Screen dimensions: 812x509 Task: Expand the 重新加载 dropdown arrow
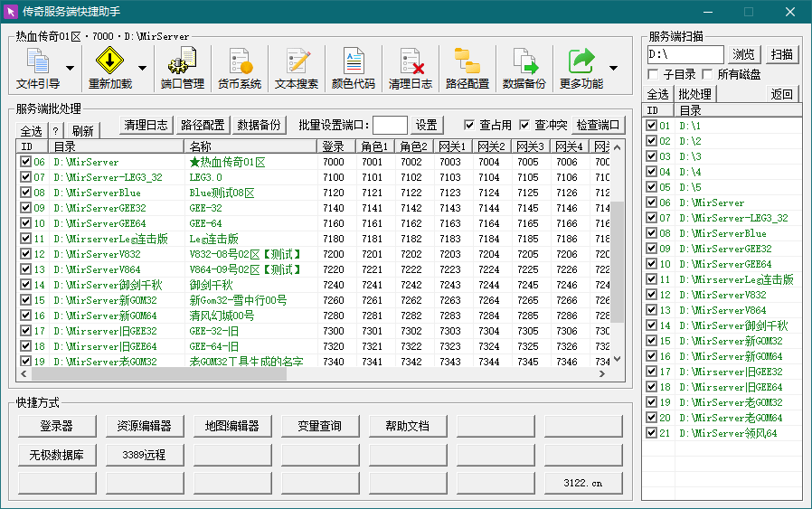pyautogui.click(x=142, y=69)
